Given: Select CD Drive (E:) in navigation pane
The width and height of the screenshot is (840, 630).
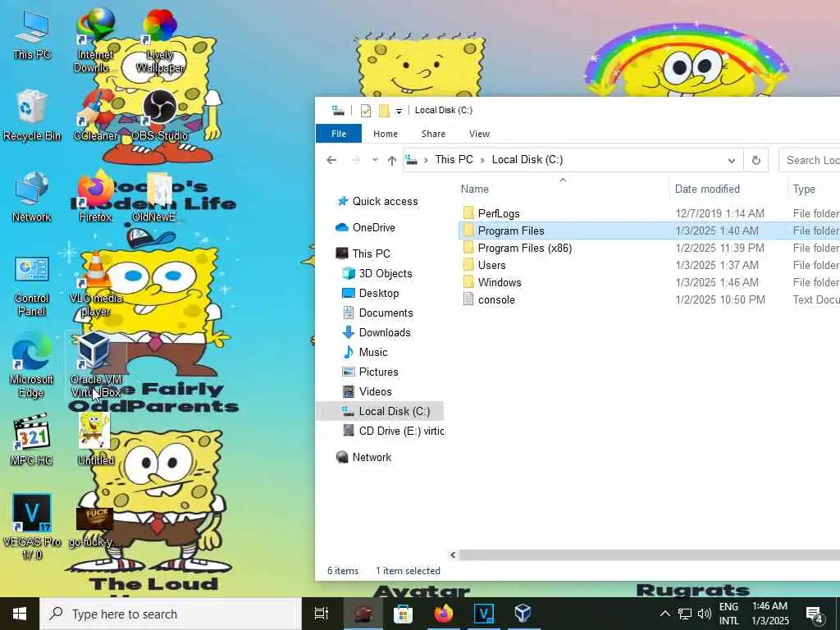Looking at the screenshot, I should point(394,431).
